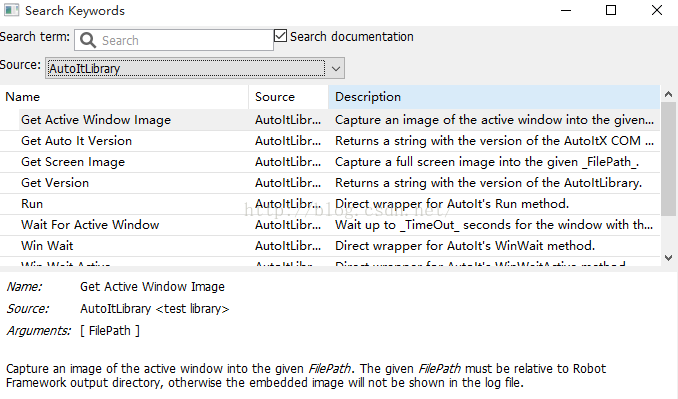Image resolution: width=678 pixels, height=399 pixels.
Task: Click the scrollbar down arrow
Action: click(x=668, y=258)
